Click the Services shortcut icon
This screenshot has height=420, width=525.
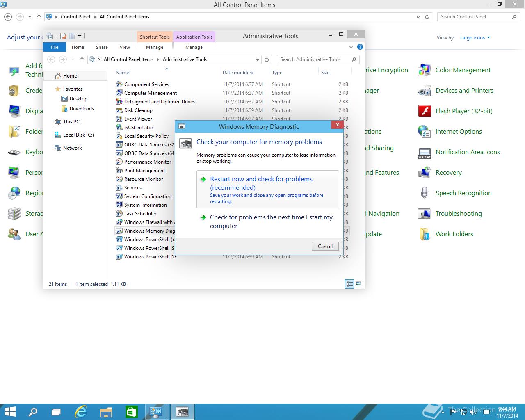pyautogui.click(x=119, y=188)
